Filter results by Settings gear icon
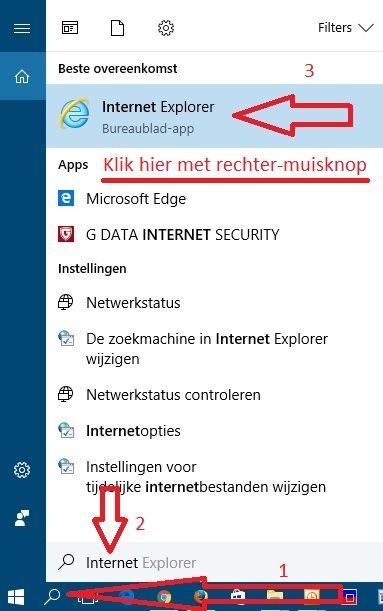This screenshot has height=611, width=383. pos(166,28)
